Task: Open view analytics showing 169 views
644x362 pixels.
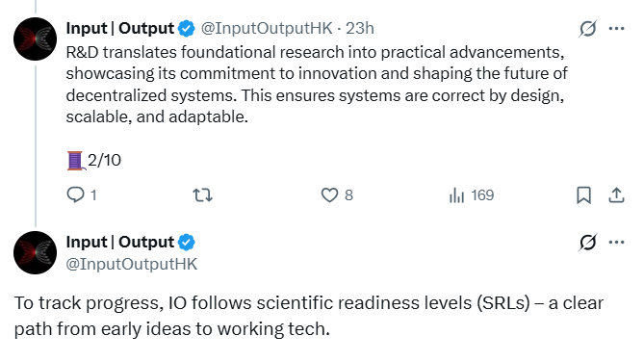Action: click(472, 194)
